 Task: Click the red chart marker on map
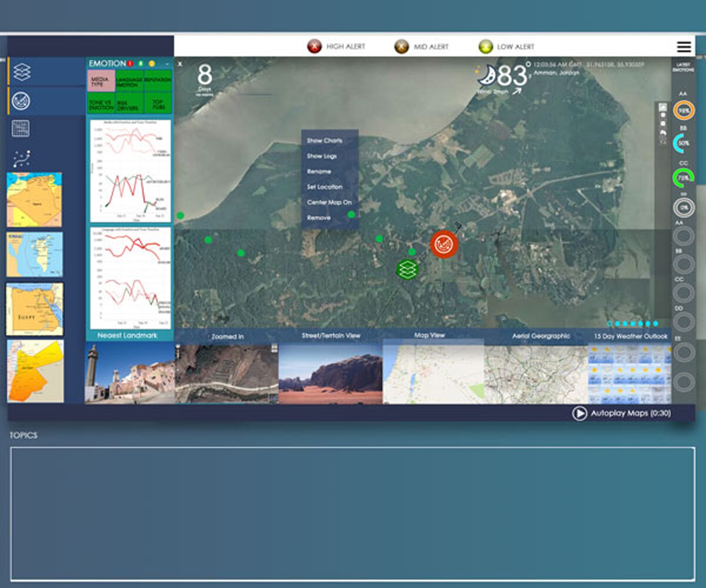coord(444,244)
